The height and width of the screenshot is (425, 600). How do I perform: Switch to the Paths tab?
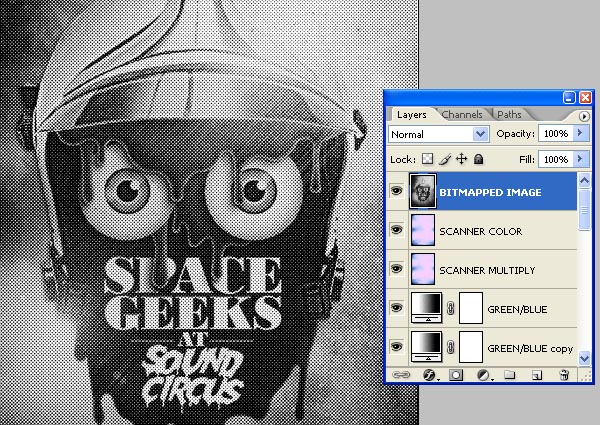tap(509, 114)
